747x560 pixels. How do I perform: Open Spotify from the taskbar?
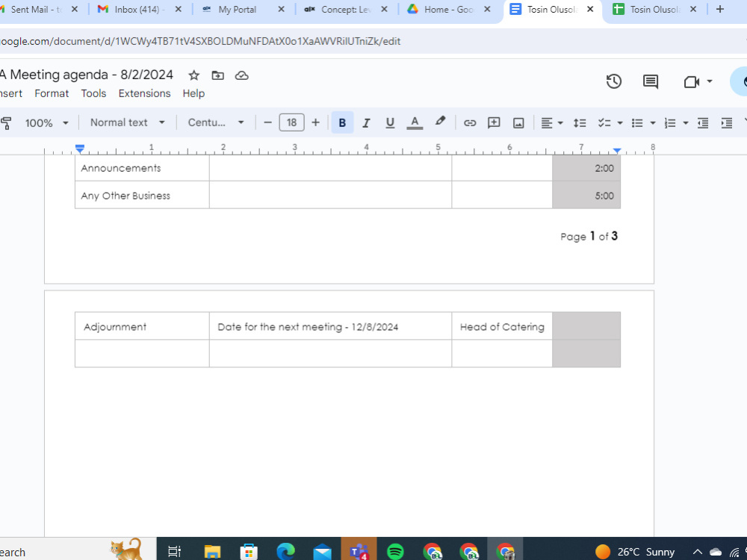[395, 552]
